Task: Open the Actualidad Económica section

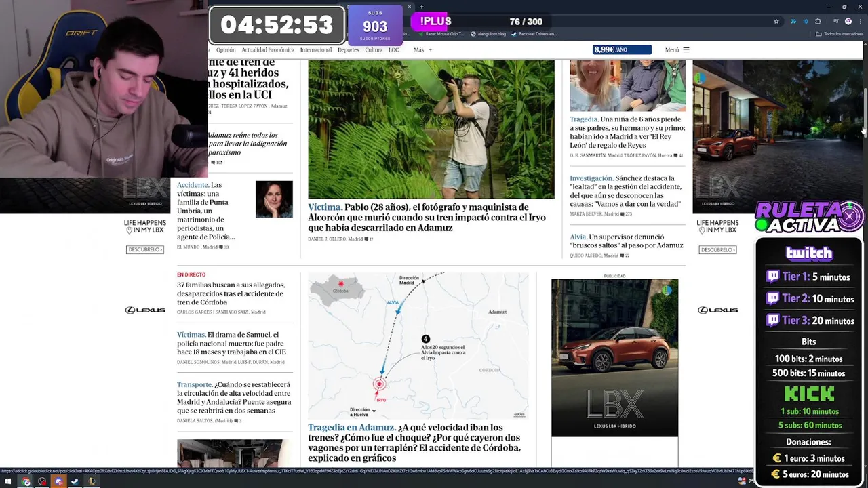Action: click(x=268, y=49)
